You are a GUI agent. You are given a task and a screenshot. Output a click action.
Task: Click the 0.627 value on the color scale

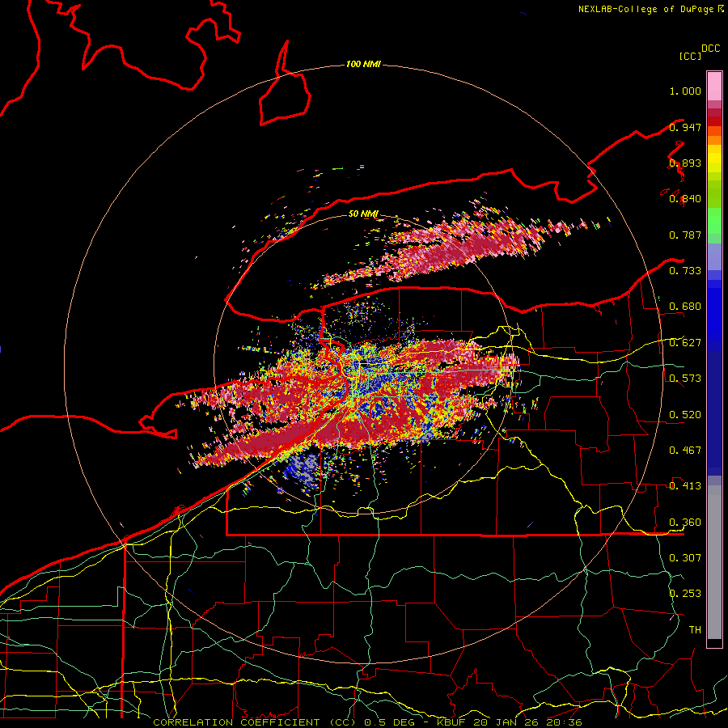point(685,343)
